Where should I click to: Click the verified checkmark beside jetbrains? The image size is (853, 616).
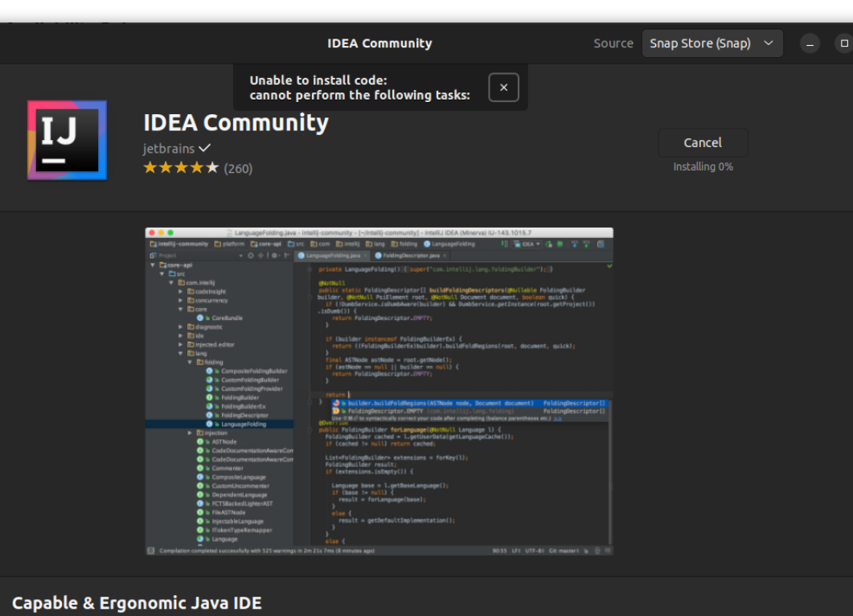point(204,148)
